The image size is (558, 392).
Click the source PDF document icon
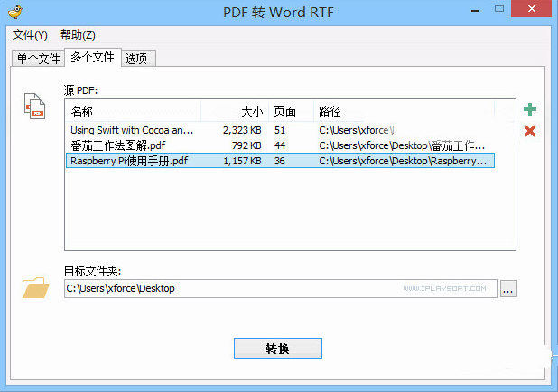[x=34, y=105]
